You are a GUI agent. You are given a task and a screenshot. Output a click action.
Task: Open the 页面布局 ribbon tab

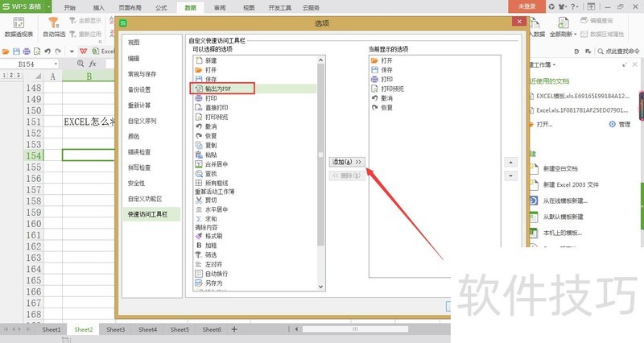[130, 7]
